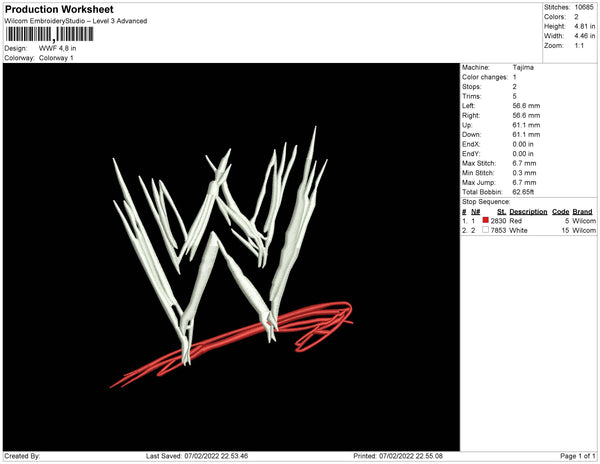The image size is (600, 464).
Task: Click the '7853' stitch count cell
Action: point(498,230)
